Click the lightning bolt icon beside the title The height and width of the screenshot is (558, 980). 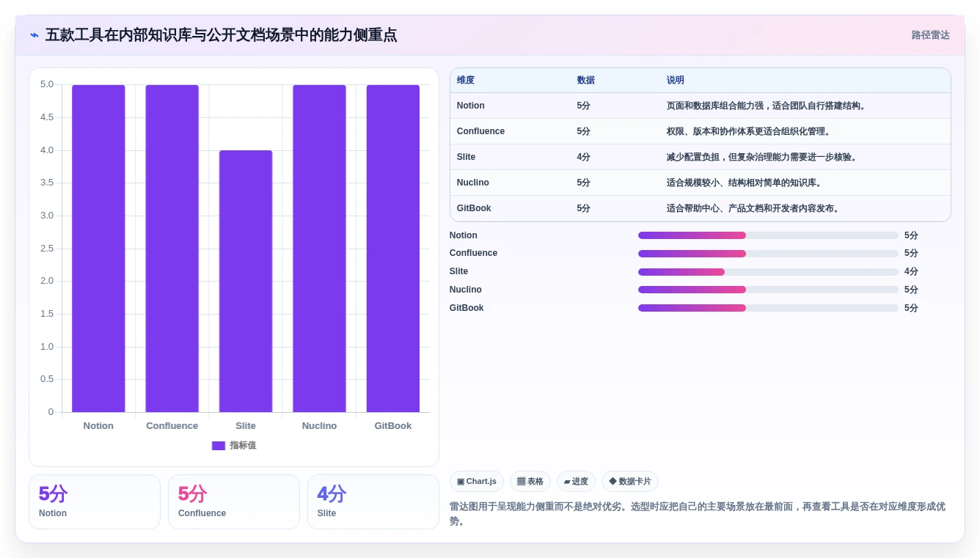pyautogui.click(x=34, y=35)
